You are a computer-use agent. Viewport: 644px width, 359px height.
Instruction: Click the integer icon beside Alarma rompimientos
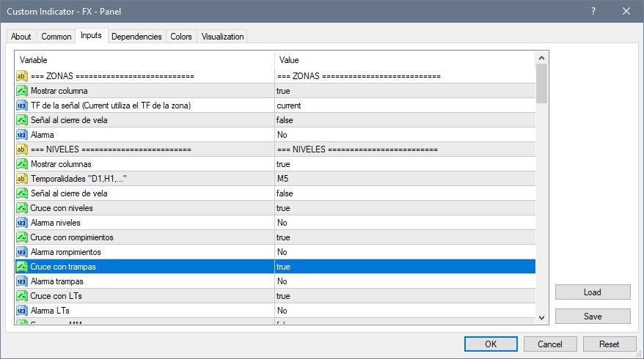(x=21, y=252)
